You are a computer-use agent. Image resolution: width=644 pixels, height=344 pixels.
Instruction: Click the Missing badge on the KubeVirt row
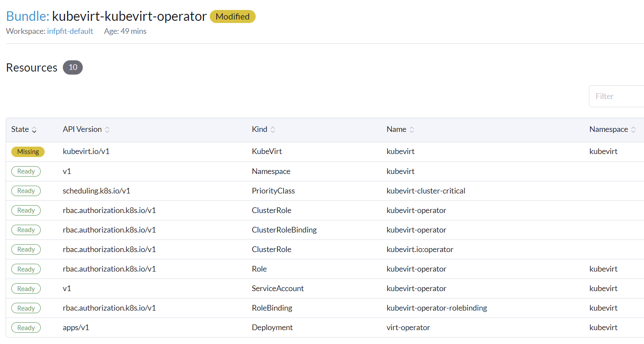pyautogui.click(x=28, y=151)
